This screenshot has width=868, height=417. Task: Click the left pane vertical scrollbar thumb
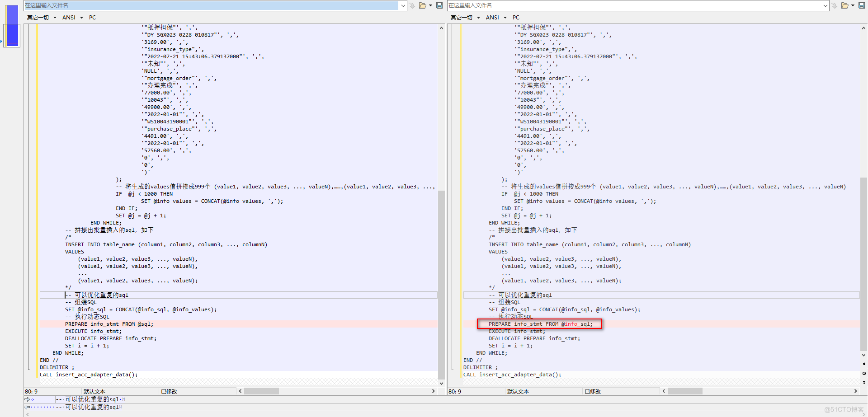pyautogui.click(x=441, y=285)
